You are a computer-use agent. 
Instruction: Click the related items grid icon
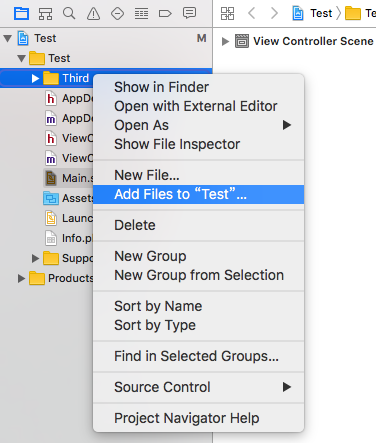[x=227, y=14]
